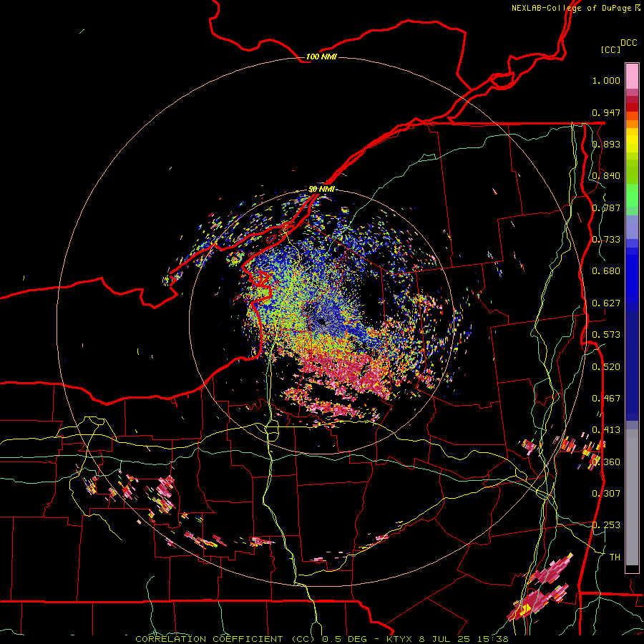Click the 0.467 scale value
This screenshot has width=644, height=644.
(606, 399)
